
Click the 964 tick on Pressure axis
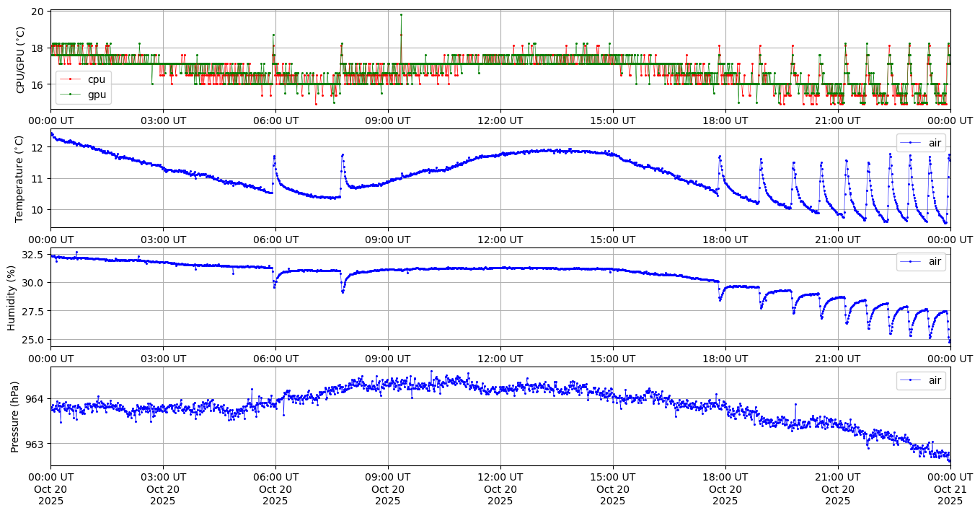(x=35, y=399)
